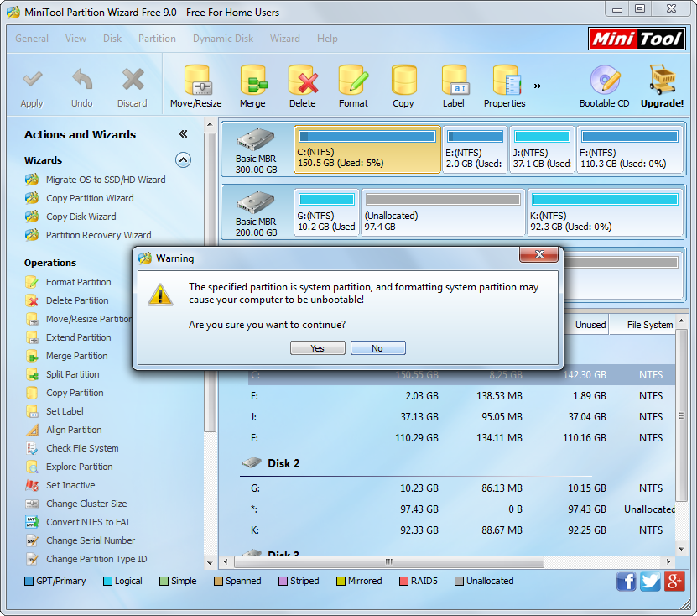The image size is (697, 616).
Task: Select the Move/Resize toolbar icon
Action: (196, 80)
